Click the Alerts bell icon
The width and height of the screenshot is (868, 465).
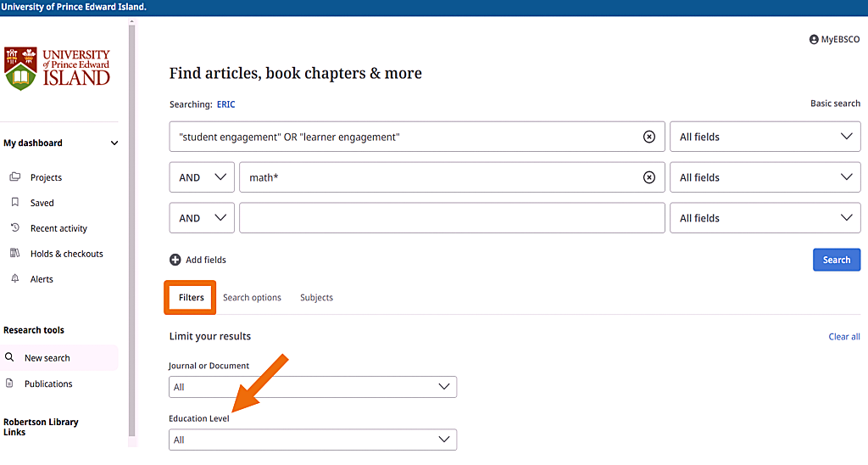pyautogui.click(x=14, y=279)
